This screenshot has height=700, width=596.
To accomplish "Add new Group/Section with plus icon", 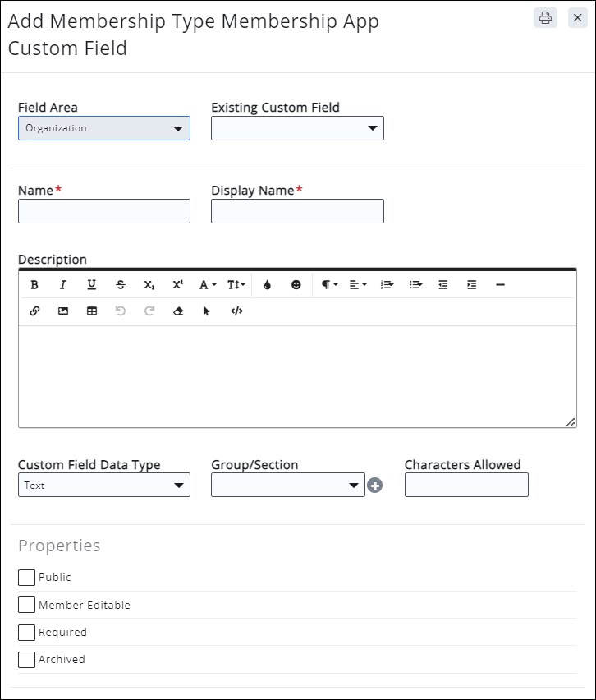I will (x=375, y=486).
